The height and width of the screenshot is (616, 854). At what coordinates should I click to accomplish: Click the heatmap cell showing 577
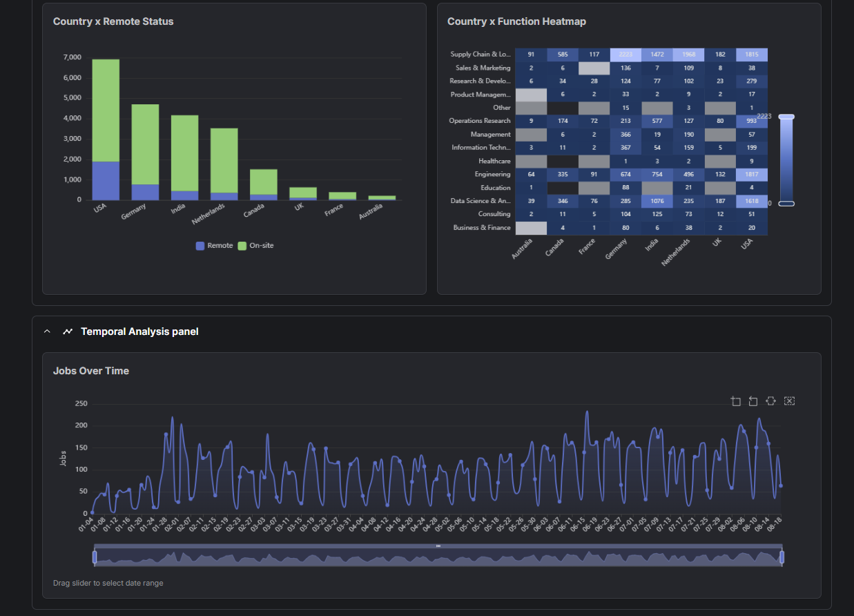coord(657,121)
